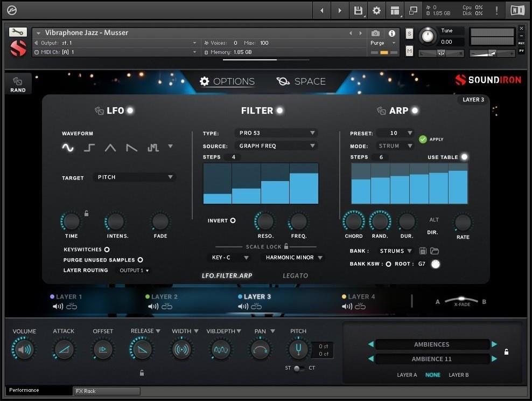
Task: Mute Layer 1 via its speaker icon
Action: coord(58,306)
